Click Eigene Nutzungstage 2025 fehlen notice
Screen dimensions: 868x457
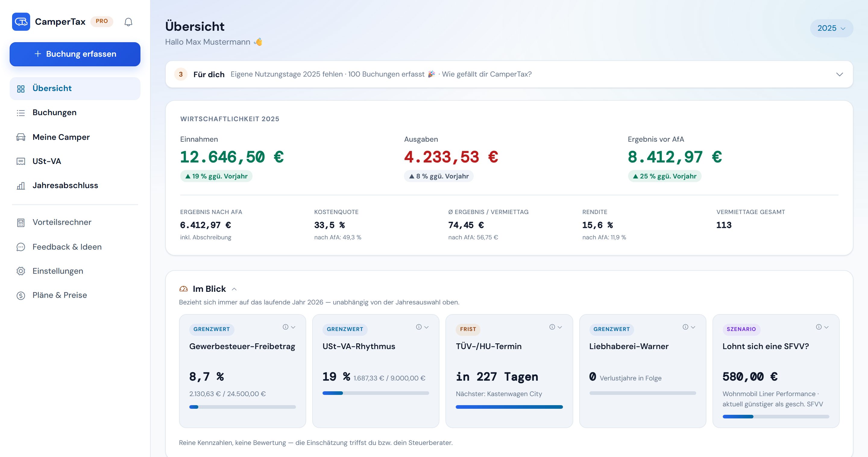click(x=286, y=74)
